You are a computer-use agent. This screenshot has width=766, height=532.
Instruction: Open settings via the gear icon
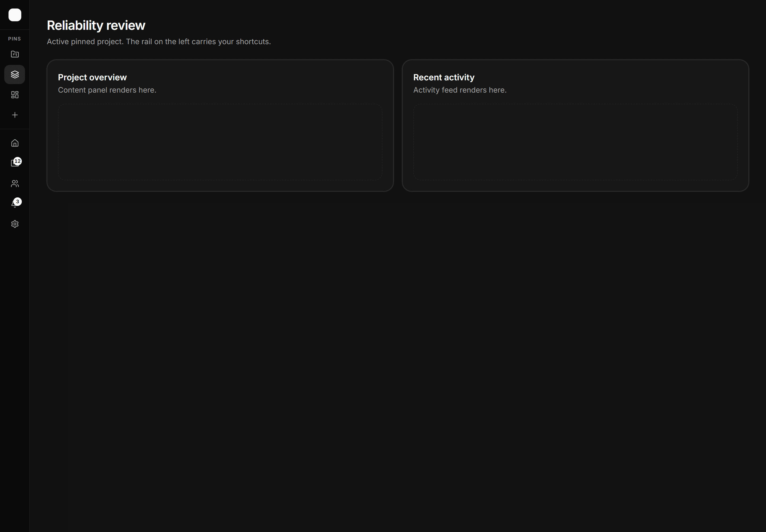tap(15, 224)
